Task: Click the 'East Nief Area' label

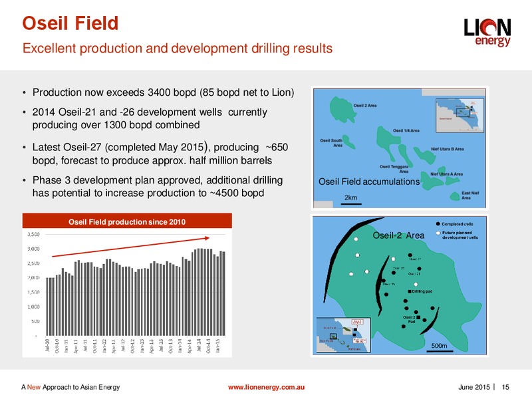Action: pyautogui.click(x=470, y=196)
